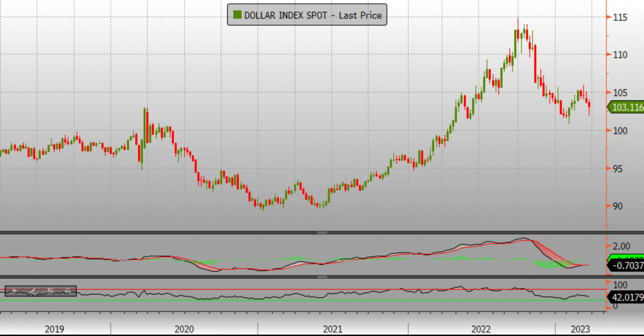Click the 42.0179 RSI value tag
The image size is (644, 336).
click(x=626, y=297)
